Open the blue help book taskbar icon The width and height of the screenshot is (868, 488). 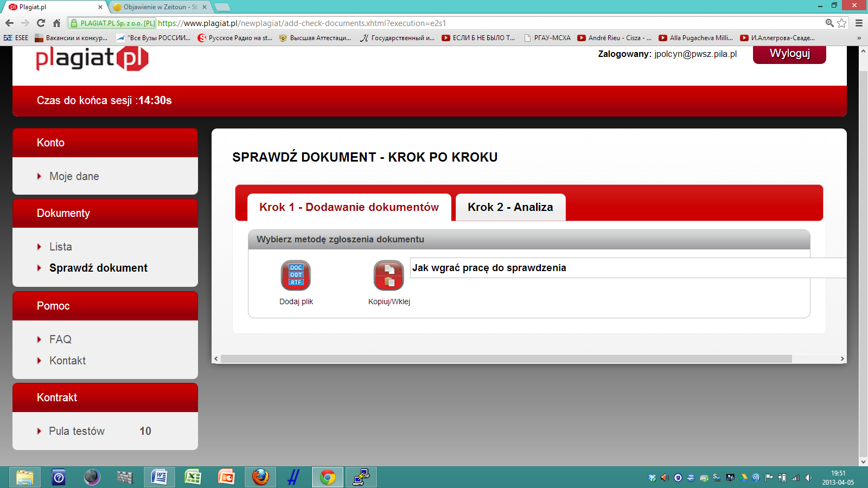pos(58,477)
